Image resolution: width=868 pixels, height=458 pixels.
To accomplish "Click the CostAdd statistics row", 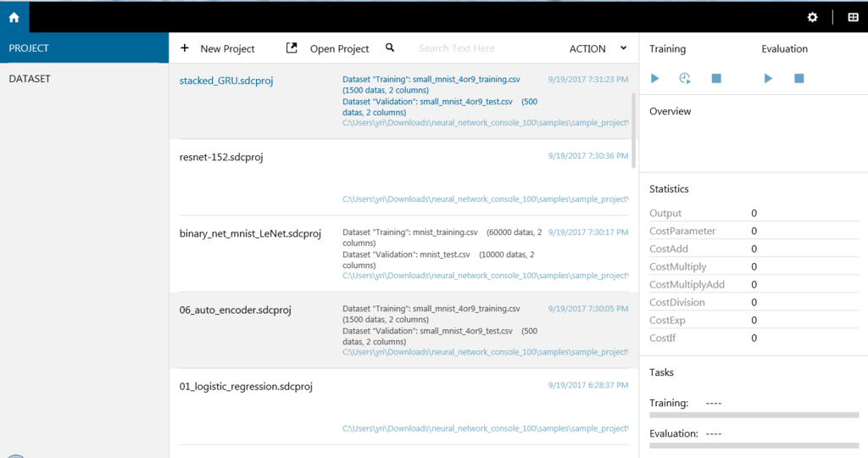I will point(754,249).
